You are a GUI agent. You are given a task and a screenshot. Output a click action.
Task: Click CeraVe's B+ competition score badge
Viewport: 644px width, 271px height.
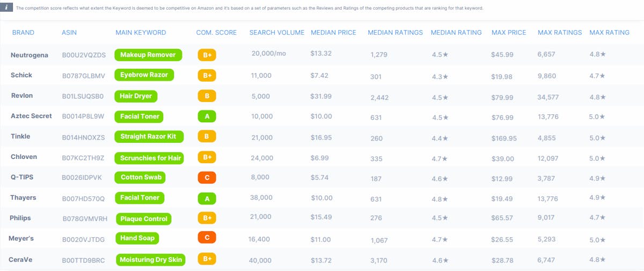207,259
